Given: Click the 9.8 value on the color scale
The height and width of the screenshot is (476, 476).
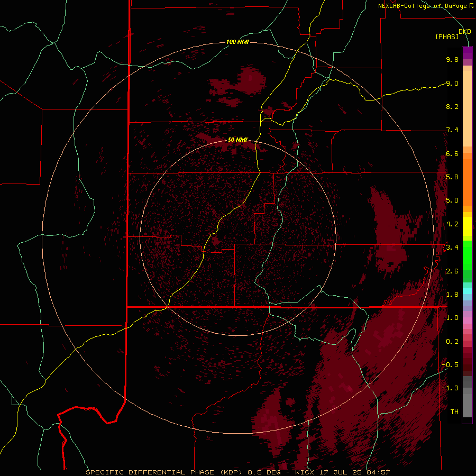Looking at the screenshot, I should click(x=452, y=59).
